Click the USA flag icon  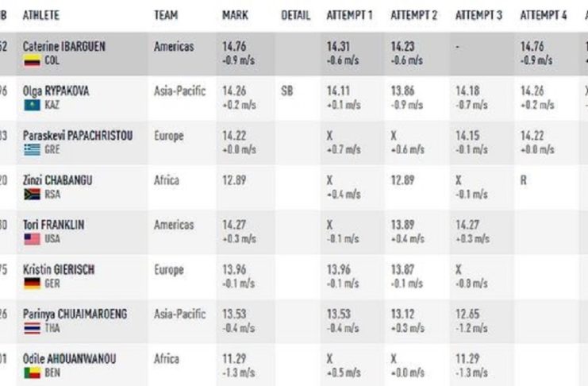pyautogui.click(x=31, y=238)
